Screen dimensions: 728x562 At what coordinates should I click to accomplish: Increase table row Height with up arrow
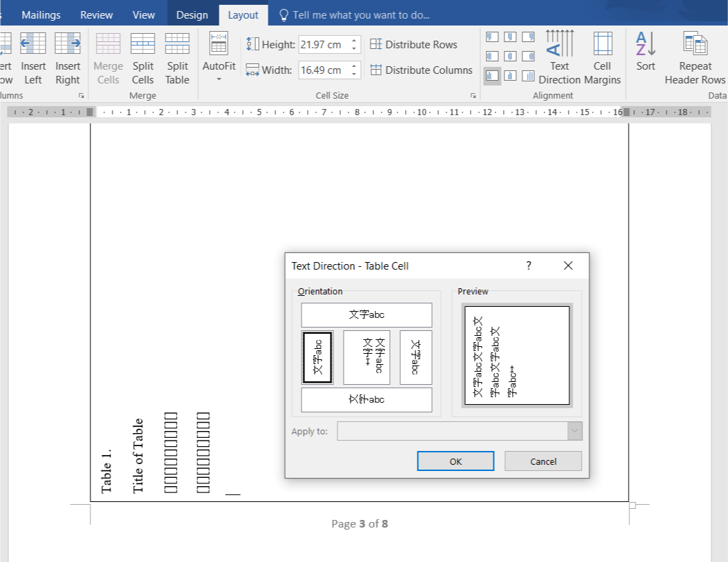[x=354, y=41]
